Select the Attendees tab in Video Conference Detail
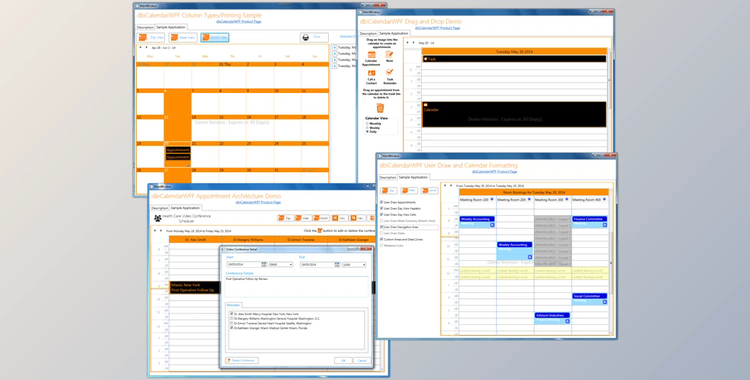Image resolution: width=750 pixels, height=380 pixels. [233, 305]
